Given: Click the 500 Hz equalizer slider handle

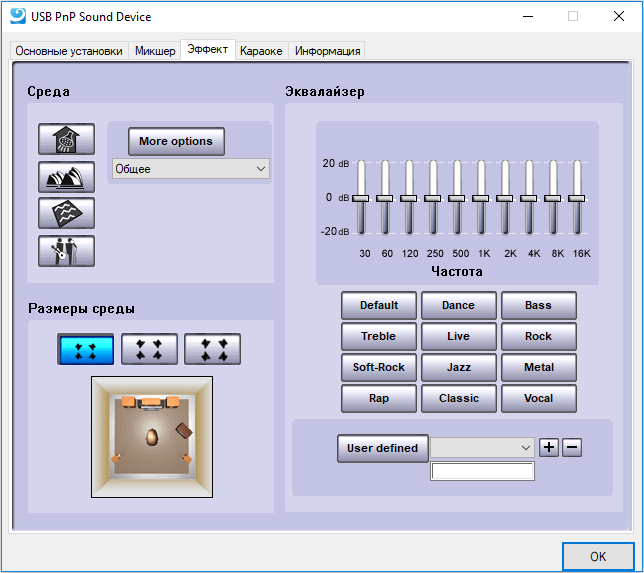Looking at the screenshot, I should click(x=457, y=198).
